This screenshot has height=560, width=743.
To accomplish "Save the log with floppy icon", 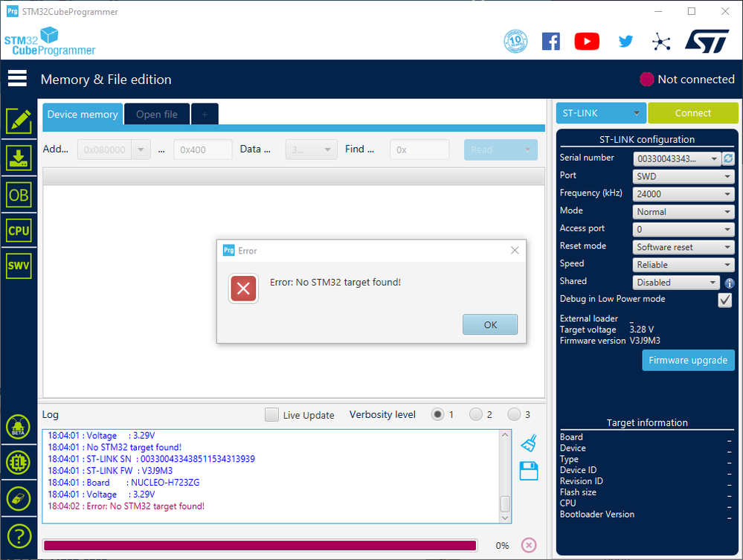I will (x=529, y=471).
